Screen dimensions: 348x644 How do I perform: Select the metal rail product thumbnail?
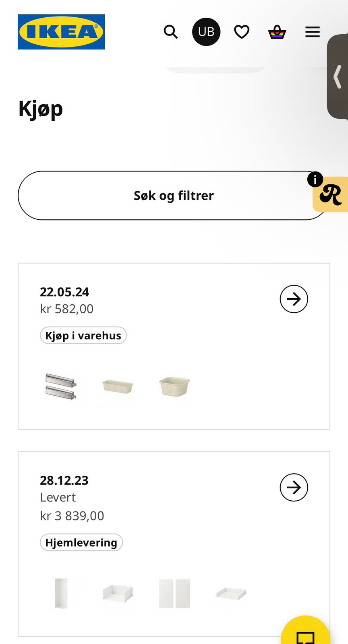(61, 386)
